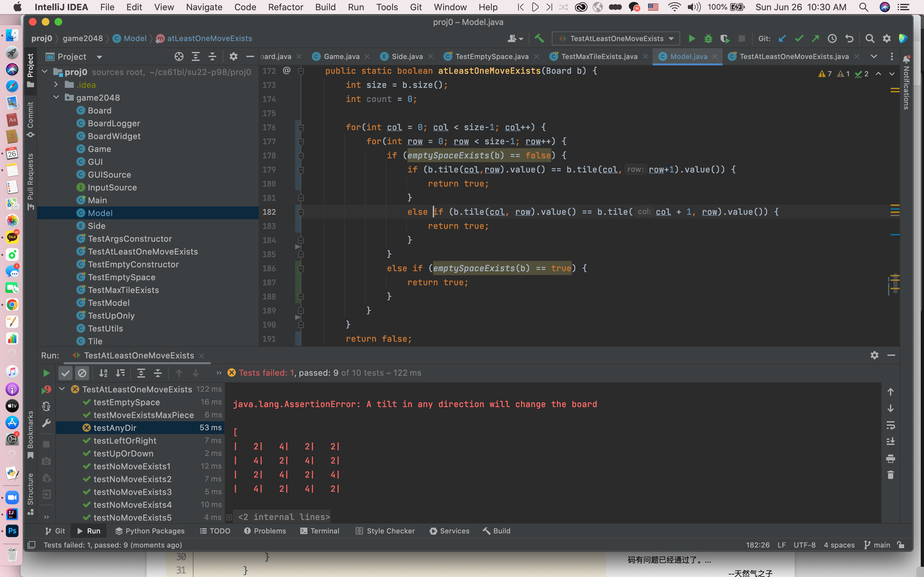Click the Debug bug icon
The height and width of the screenshot is (577, 924).
(x=708, y=38)
